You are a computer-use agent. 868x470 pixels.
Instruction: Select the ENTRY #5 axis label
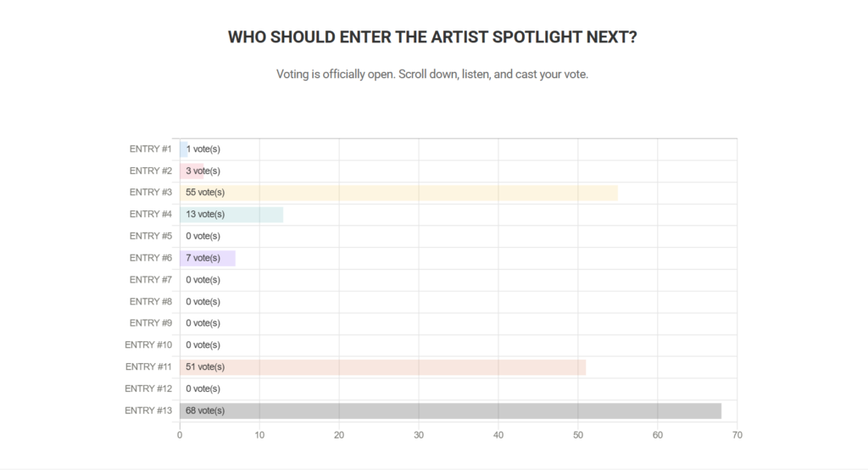(x=151, y=236)
